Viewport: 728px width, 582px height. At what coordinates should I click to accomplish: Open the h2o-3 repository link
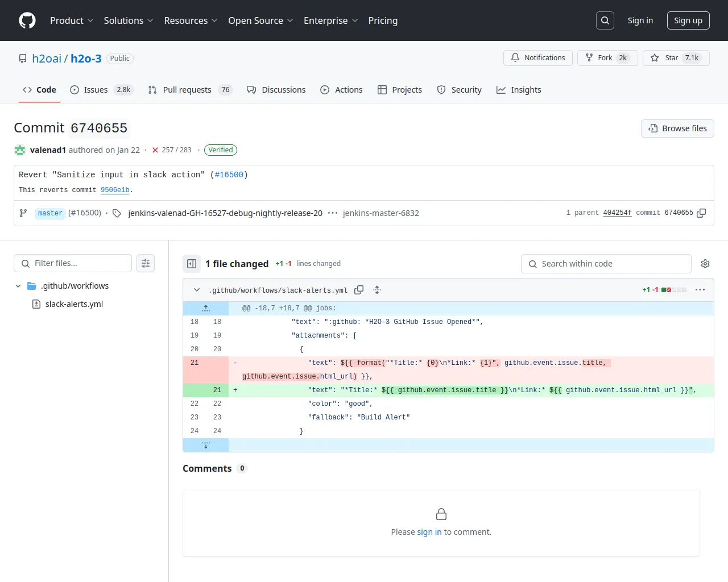86,59
